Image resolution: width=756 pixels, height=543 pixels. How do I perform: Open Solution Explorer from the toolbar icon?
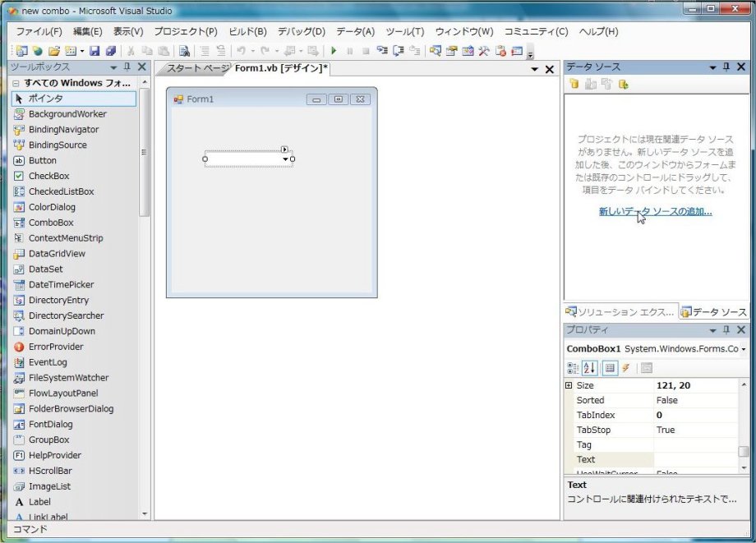(436, 51)
